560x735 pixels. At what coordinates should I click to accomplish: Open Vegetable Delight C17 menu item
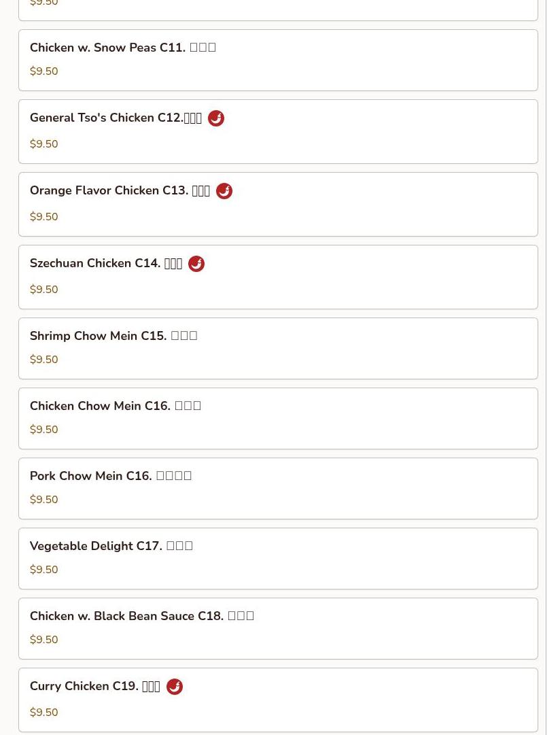pyautogui.click(x=278, y=558)
